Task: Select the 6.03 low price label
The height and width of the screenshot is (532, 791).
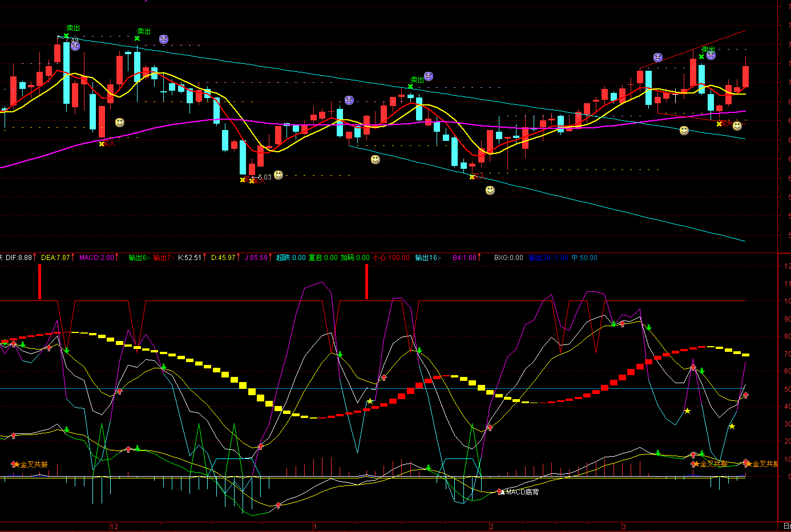Action: pos(265,177)
